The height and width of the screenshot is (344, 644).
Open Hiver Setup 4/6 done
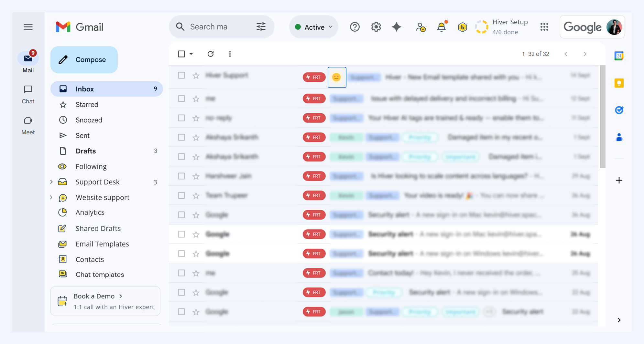[502, 27]
